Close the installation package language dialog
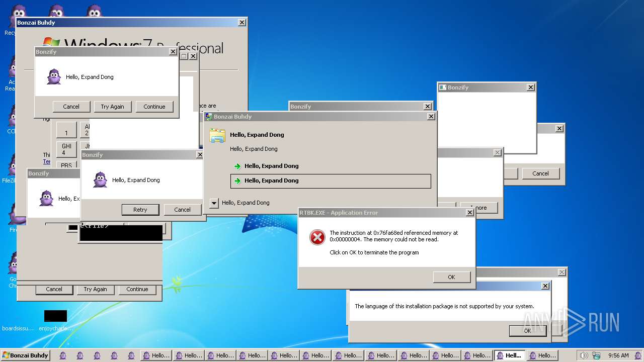 [545, 286]
